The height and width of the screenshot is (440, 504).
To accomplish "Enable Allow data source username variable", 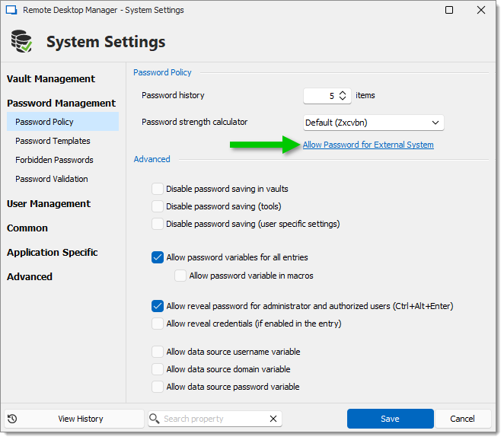I will [158, 352].
